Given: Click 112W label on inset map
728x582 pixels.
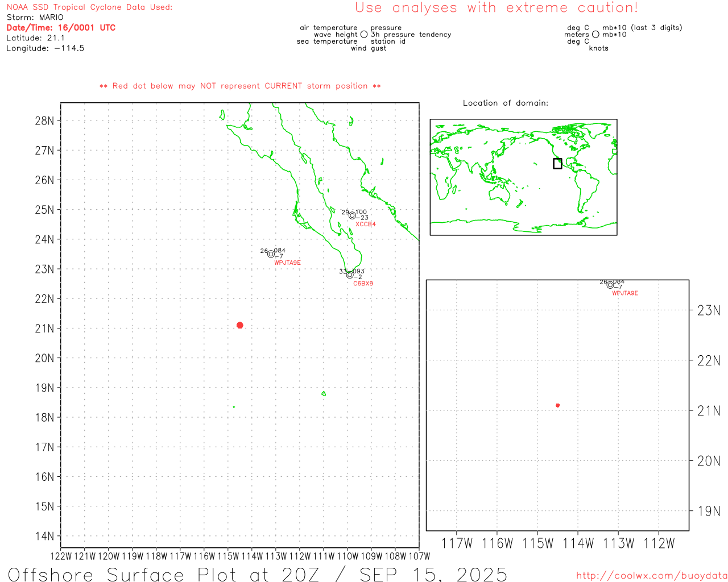Looking at the screenshot, I should [x=659, y=543].
